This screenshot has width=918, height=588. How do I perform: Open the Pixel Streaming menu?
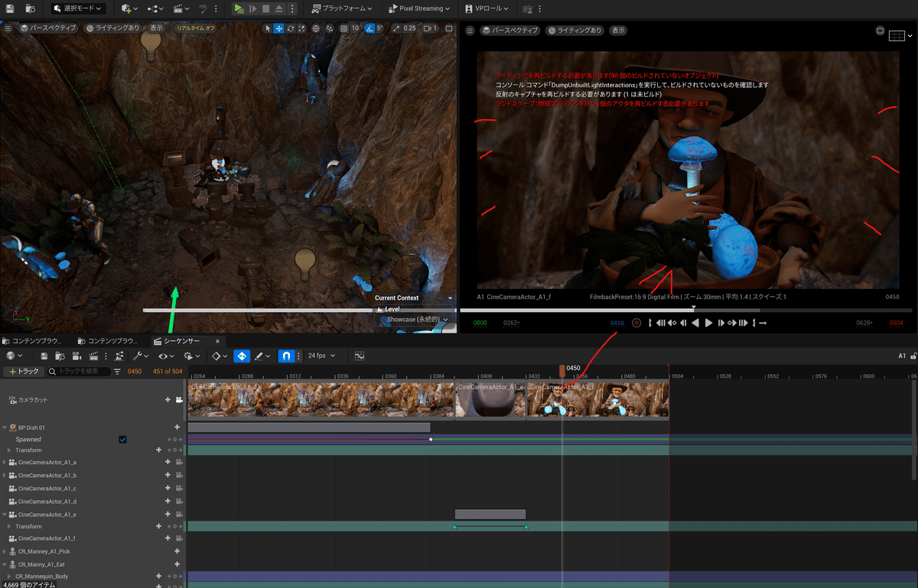coord(419,8)
